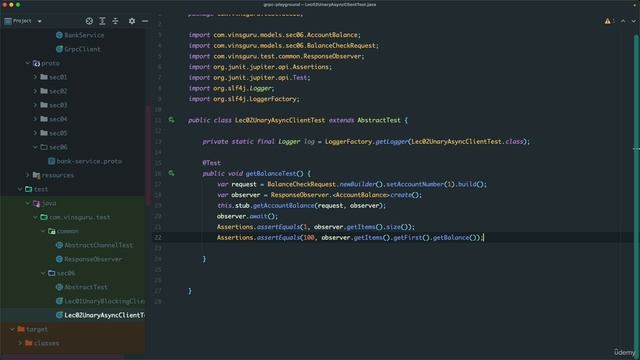The height and width of the screenshot is (360, 640).
Task: Open ResponseObserver class
Action: tap(93, 259)
